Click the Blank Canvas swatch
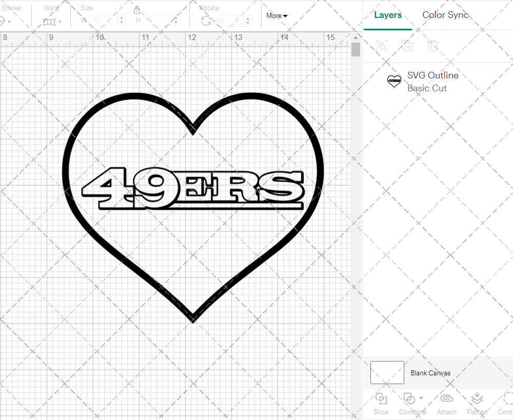The image size is (513, 420). point(387,373)
